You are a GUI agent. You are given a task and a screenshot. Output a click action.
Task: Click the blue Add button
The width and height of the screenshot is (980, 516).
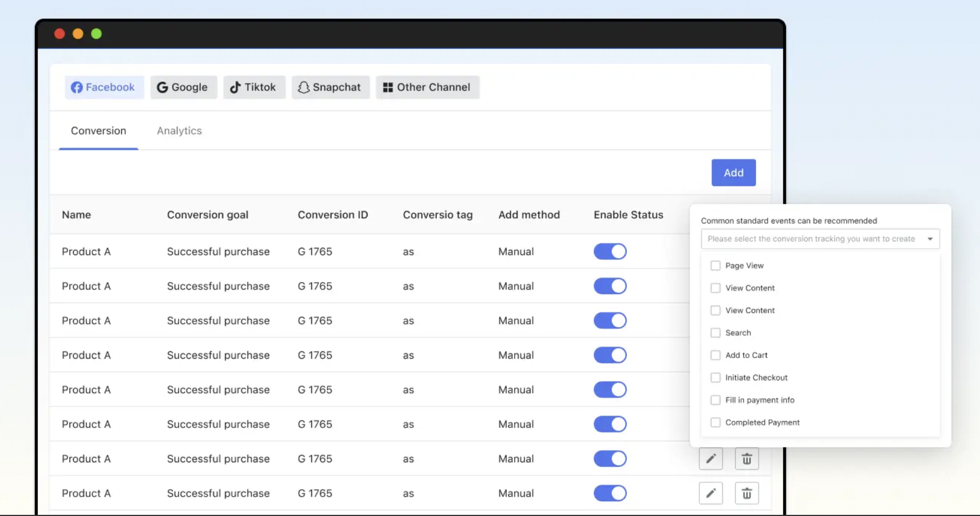[x=733, y=173]
